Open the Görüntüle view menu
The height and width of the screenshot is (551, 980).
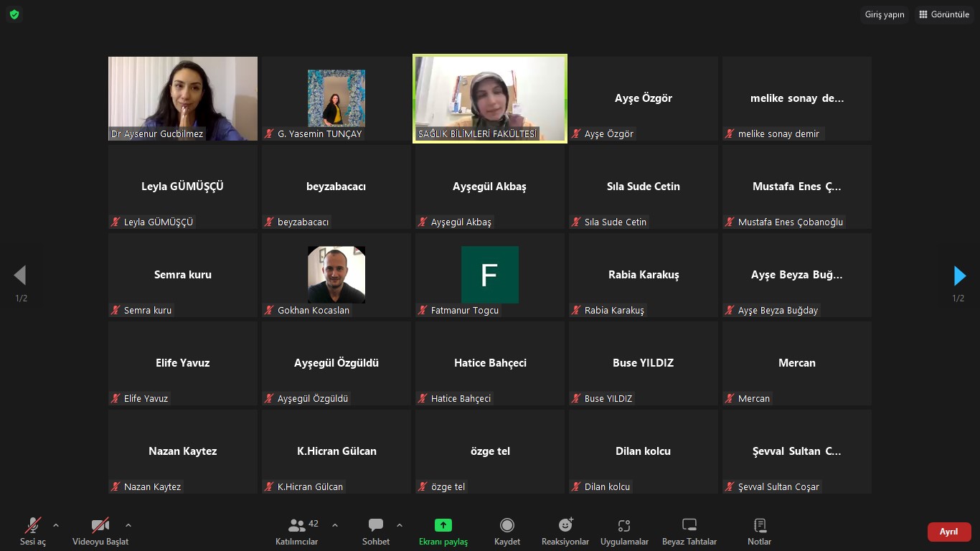tap(943, 14)
